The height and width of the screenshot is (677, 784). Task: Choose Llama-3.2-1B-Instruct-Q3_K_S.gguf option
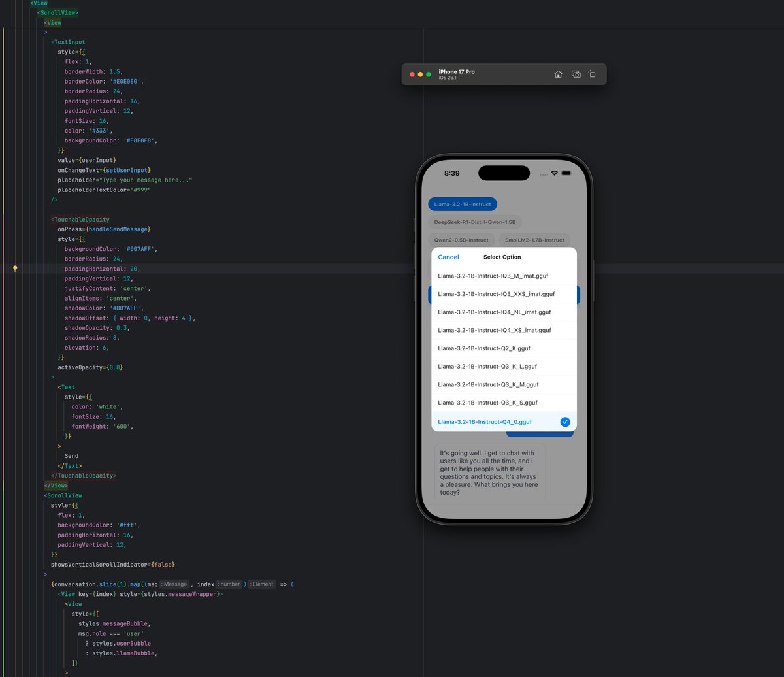coord(504,403)
